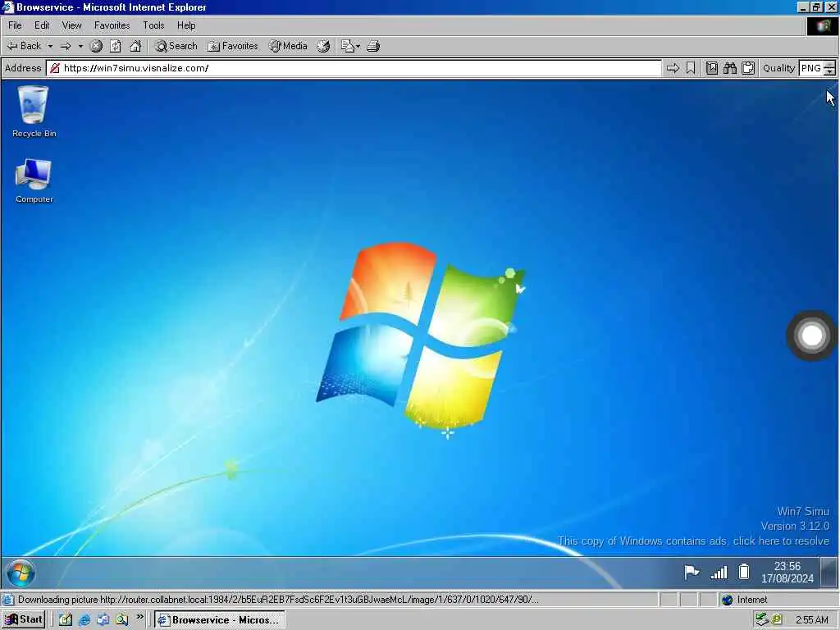Launch Internet Explorer from quick launch
Image resolution: width=840 pixels, height=630 pixels.
84,620
